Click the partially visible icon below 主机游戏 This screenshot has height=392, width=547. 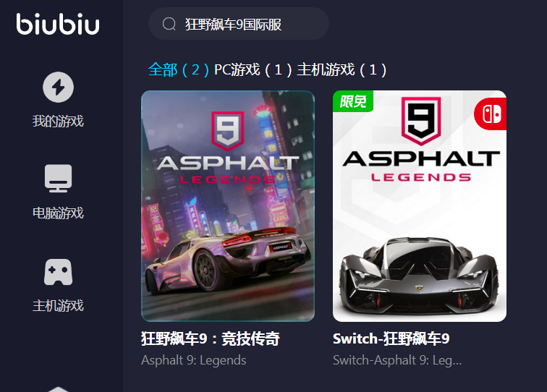59,389
